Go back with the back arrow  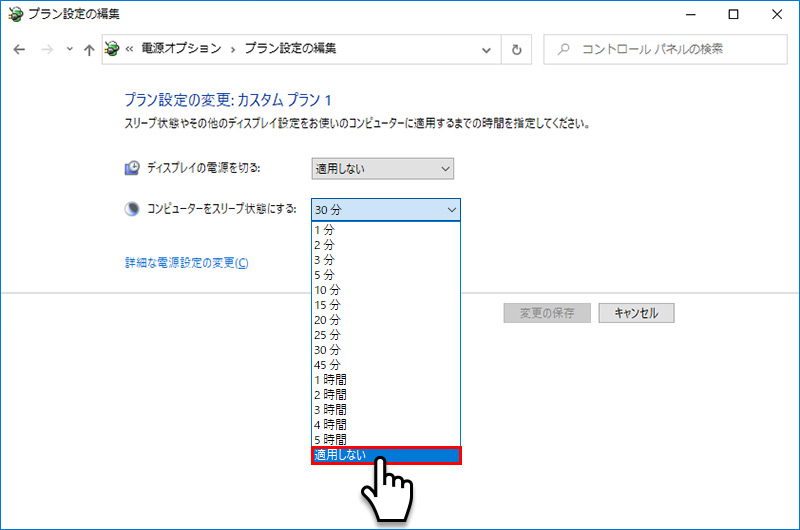(19, 49)
